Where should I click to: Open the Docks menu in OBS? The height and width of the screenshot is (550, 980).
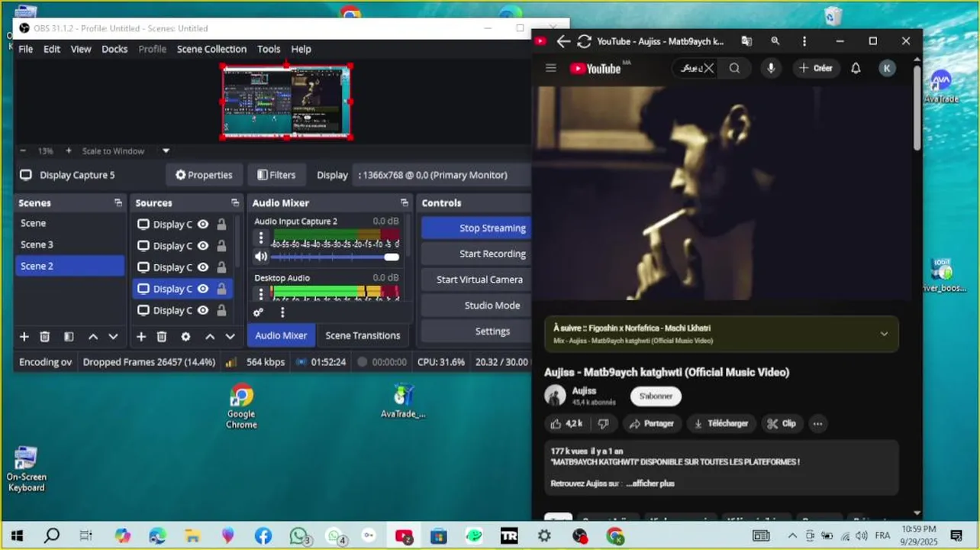[x=114, y=49]
